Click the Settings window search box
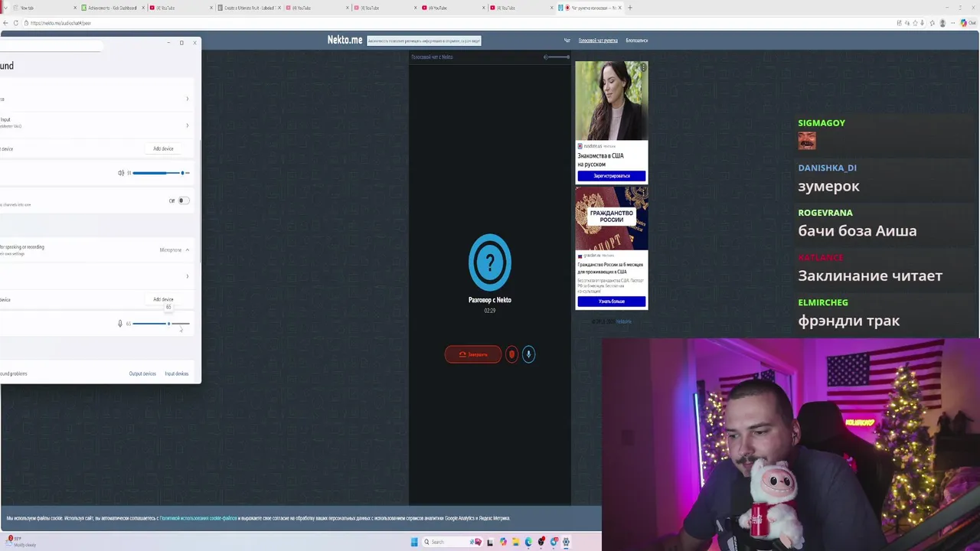Screen dimensions: 980x551 tap(51, 47)
